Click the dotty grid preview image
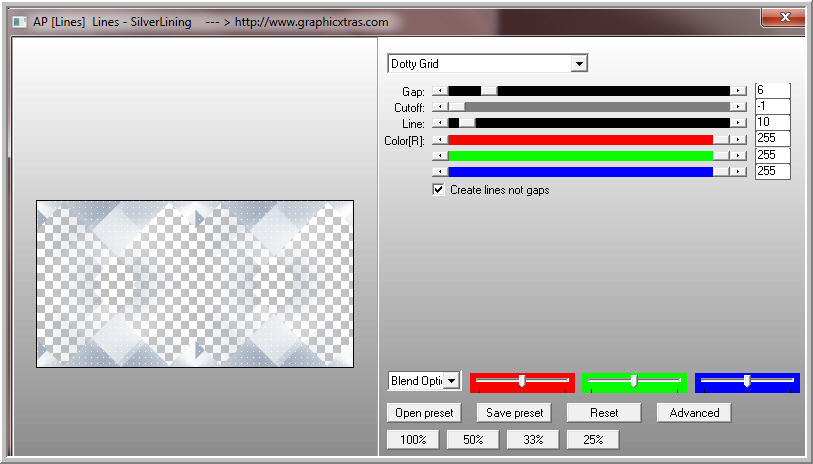 (x=195, y=284)
